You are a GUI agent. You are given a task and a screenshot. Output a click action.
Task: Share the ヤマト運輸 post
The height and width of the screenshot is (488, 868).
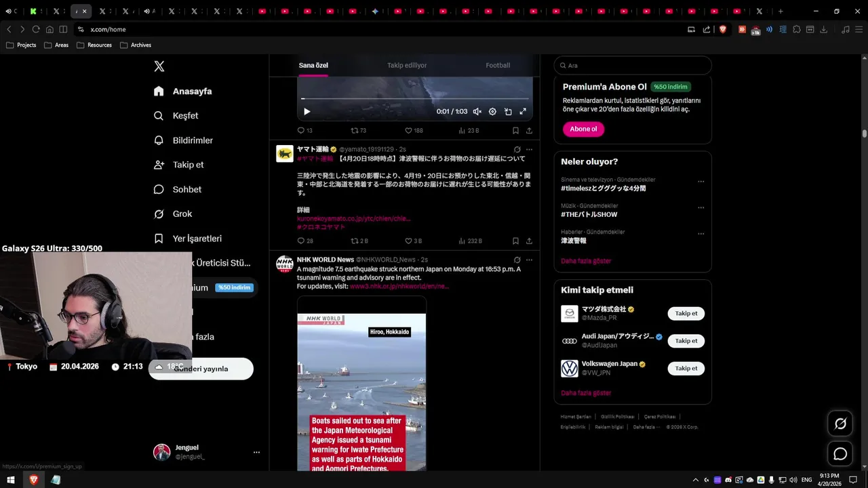(529, 241)
